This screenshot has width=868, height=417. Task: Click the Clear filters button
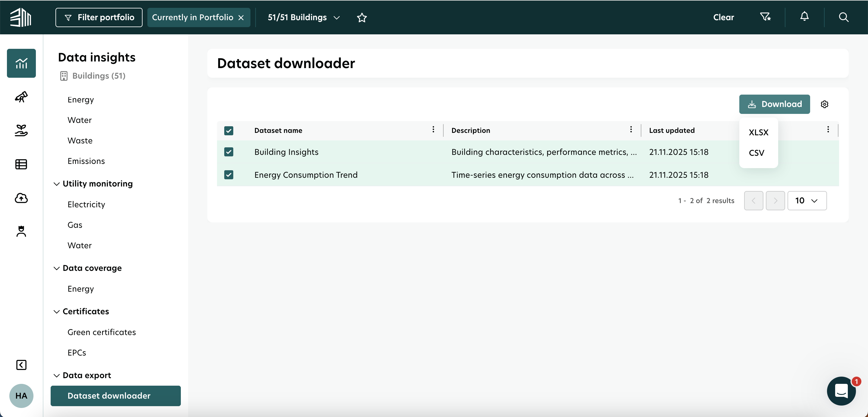pyautogui.click(x=723, y=17)
